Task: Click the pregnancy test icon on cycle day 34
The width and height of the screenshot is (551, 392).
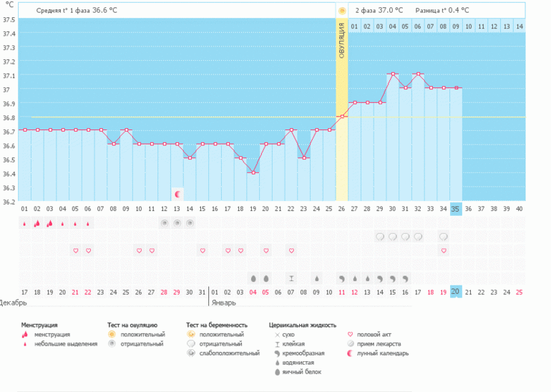Action: pos(444,237)
